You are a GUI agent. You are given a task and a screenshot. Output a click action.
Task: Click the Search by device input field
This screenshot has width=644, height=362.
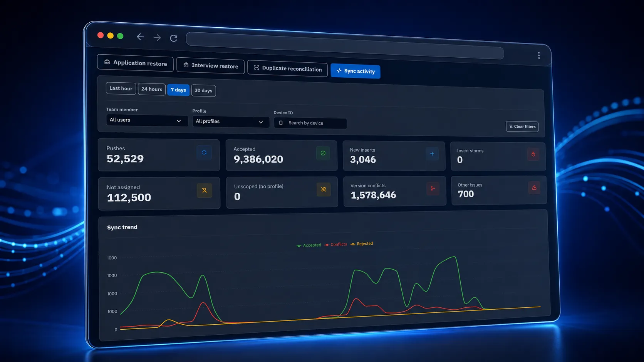[310, 123]
